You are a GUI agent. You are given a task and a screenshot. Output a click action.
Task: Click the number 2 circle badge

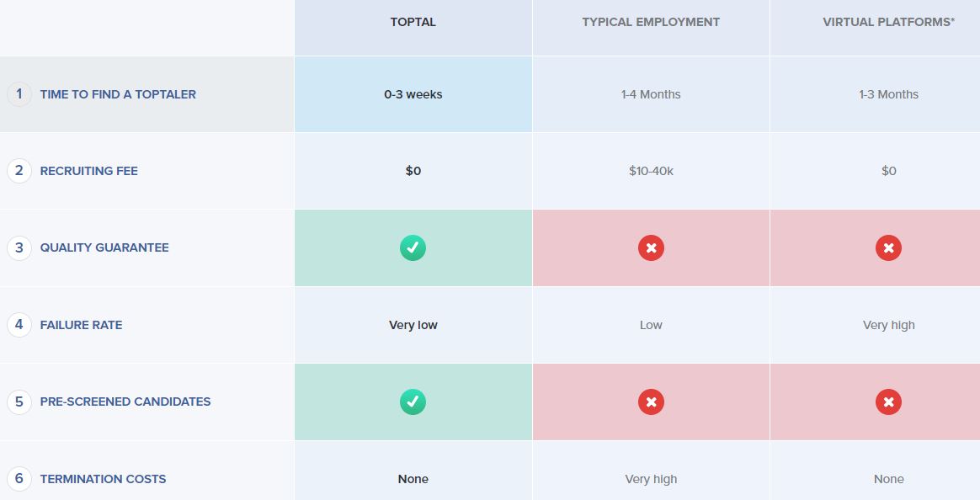19,171
